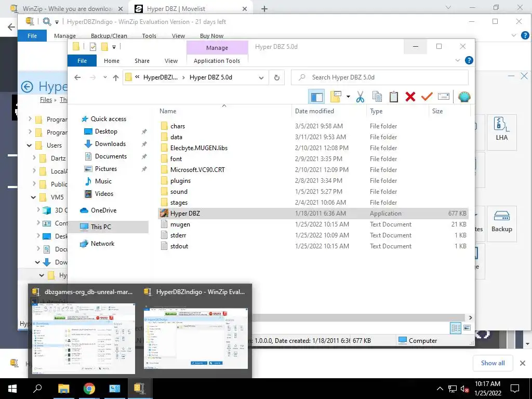The width and height of the screenshot is (532, 399).
Task: Go back using Explorer back arrow
Action: pos(77,77)
